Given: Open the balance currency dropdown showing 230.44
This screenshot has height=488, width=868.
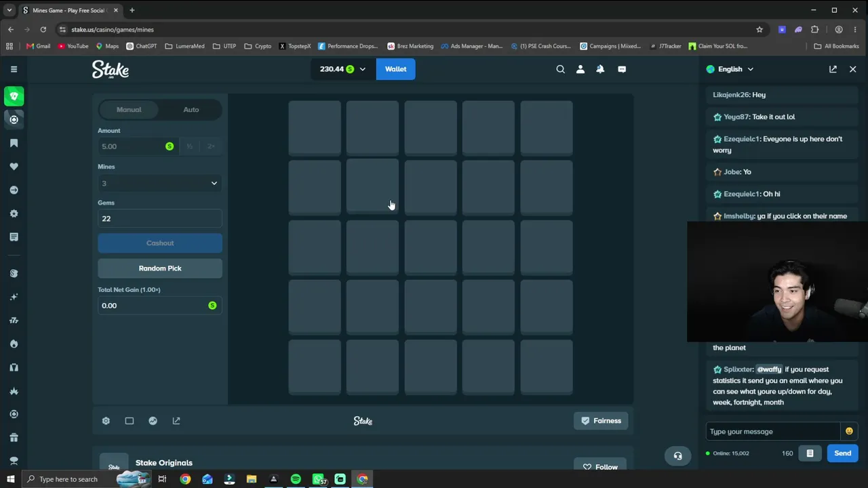Looking at the screenshot, I should (342, 69).
